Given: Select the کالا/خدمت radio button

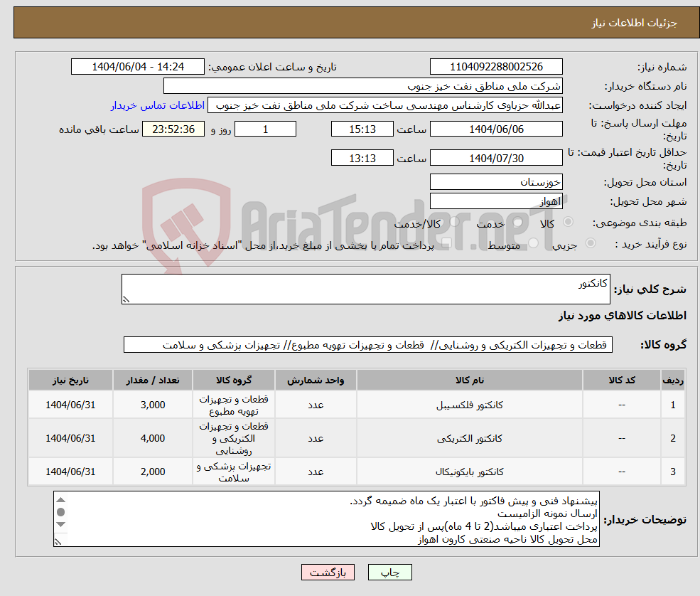Looking at the screenshot, I should (x=454, y=222).
